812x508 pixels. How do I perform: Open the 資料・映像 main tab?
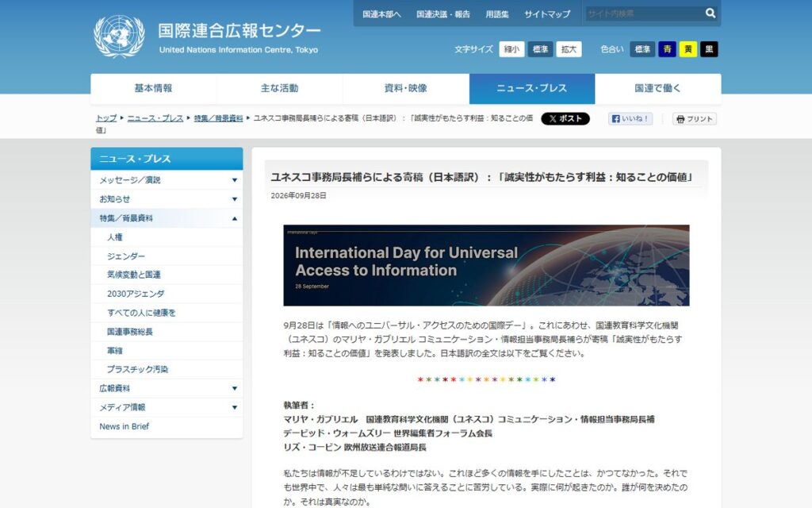pos(406,89)
